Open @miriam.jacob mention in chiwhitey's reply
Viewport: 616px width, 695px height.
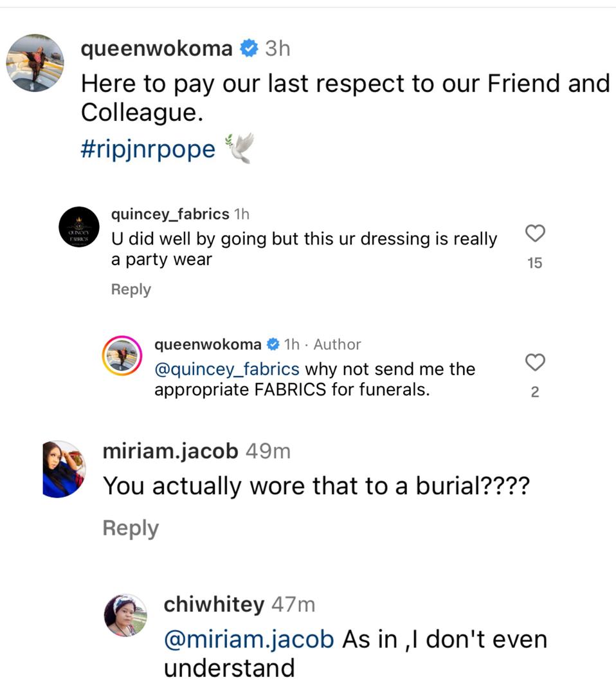coord(249,640)
